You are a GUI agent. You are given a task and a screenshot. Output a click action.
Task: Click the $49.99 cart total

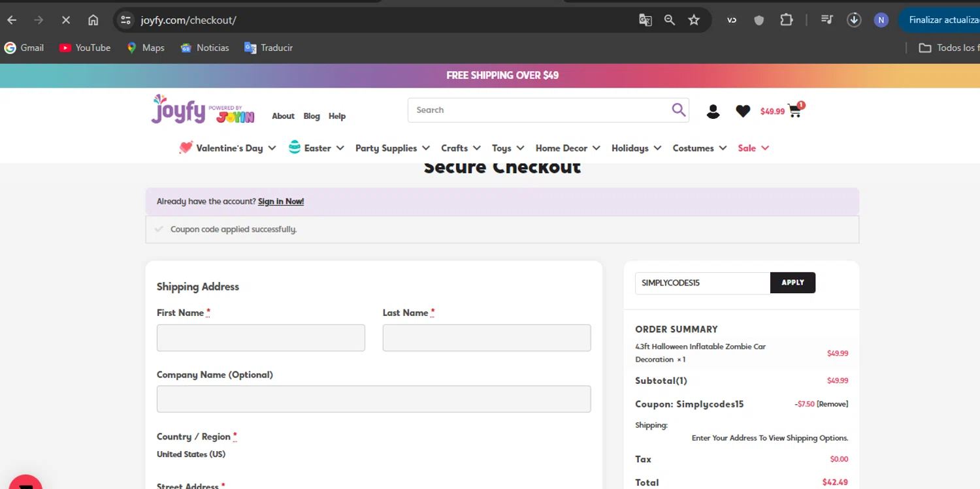pyautogui.click(x=772, y=112)
